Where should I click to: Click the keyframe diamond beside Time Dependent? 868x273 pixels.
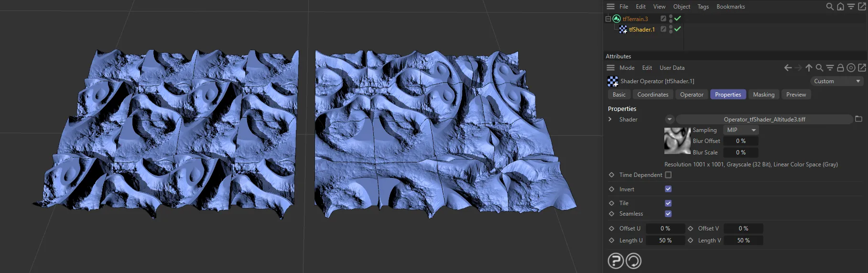pos(611,175)
